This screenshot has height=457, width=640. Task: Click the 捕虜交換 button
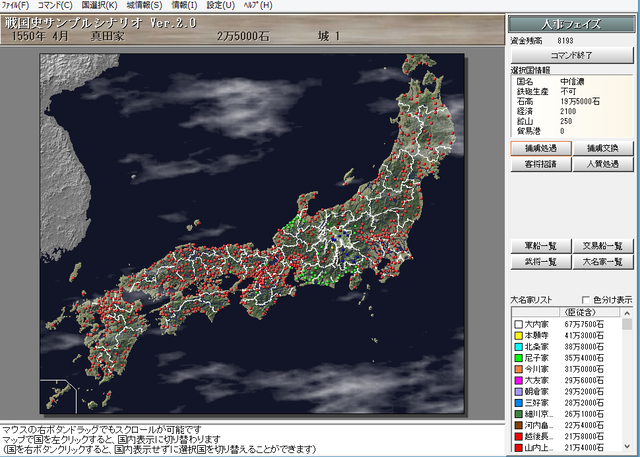(603, 149)
